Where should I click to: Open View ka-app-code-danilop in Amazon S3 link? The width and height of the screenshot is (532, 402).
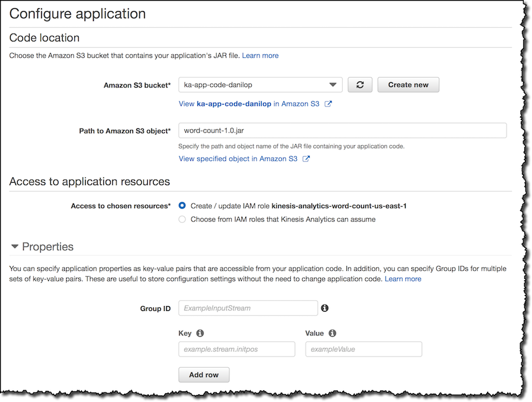click(249, 104)
